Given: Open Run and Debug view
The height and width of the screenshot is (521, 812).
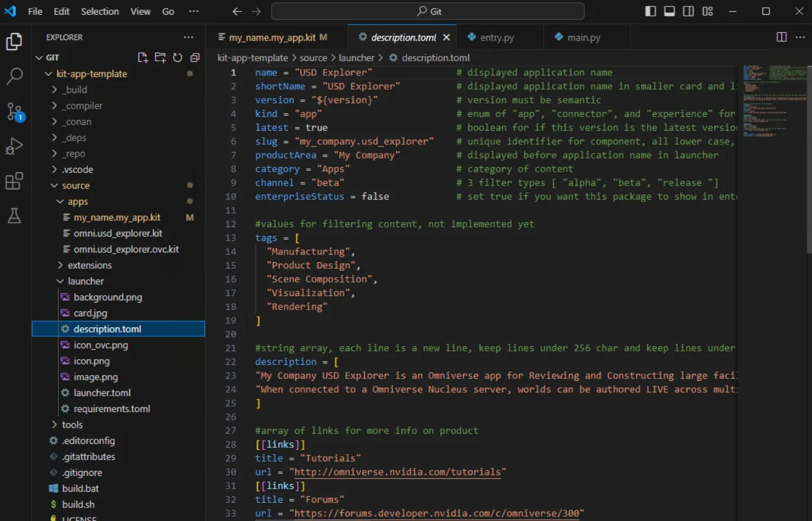Looking at the screenshot, I should pyautogui.click(x=14, y=146).
